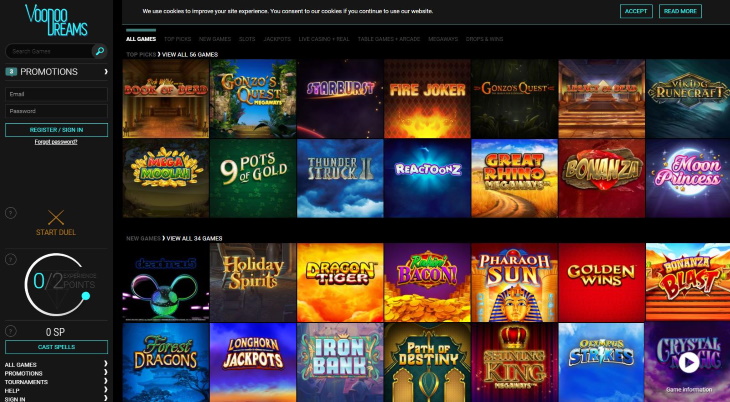View all 34 New Games
730x402 pixels.
coord(194,238)
